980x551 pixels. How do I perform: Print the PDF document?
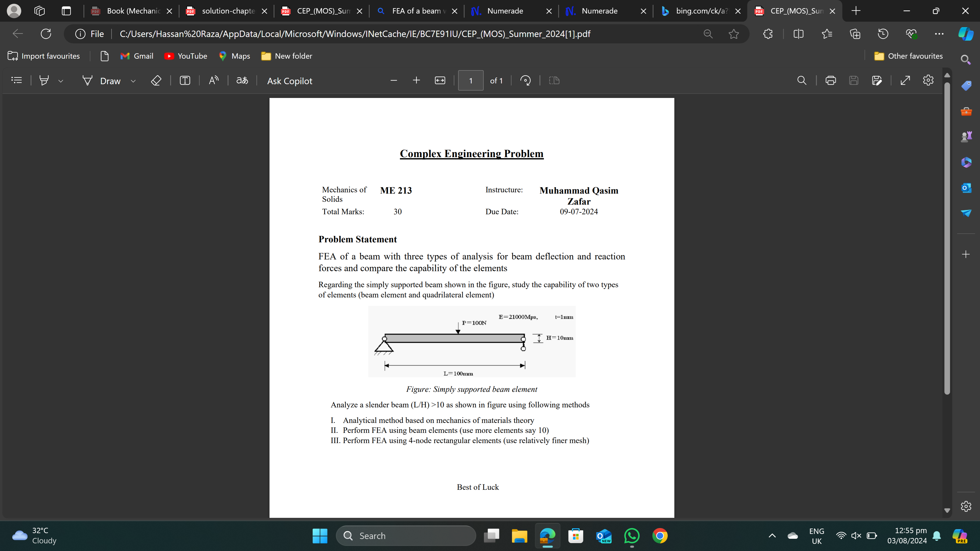830,80
